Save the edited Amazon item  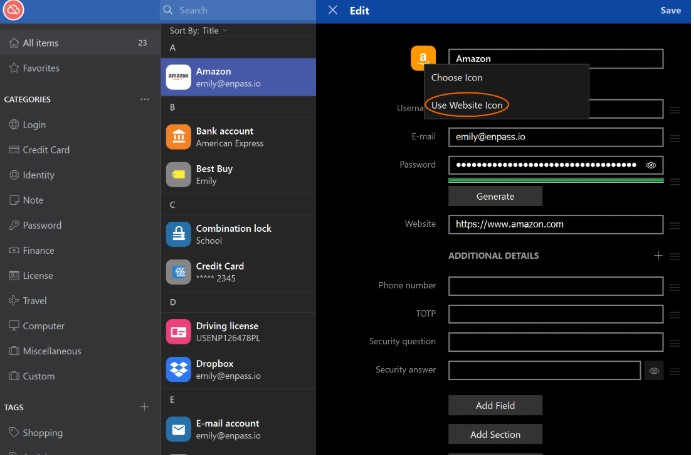670,10
